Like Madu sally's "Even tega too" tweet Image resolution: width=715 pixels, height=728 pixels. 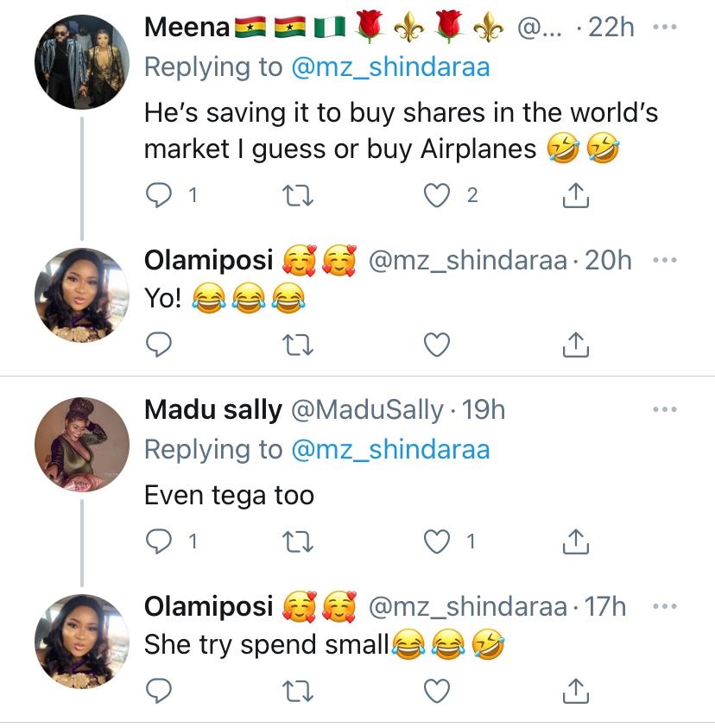(440, 542)
